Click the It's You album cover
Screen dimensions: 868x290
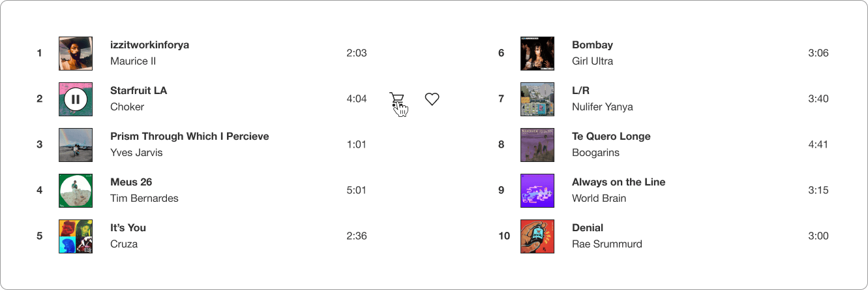tap(76, 236)
